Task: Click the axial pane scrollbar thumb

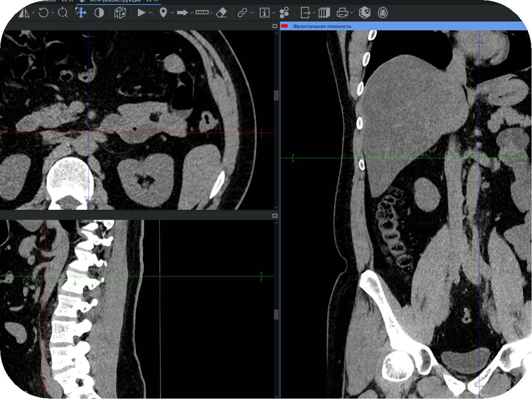Action: coord(276,95)
